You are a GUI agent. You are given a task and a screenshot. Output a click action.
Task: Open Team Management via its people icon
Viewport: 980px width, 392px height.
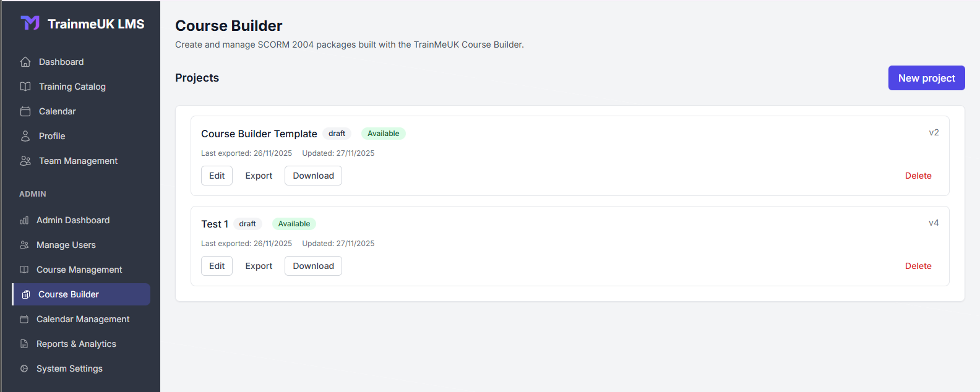[x=25, y=161]
